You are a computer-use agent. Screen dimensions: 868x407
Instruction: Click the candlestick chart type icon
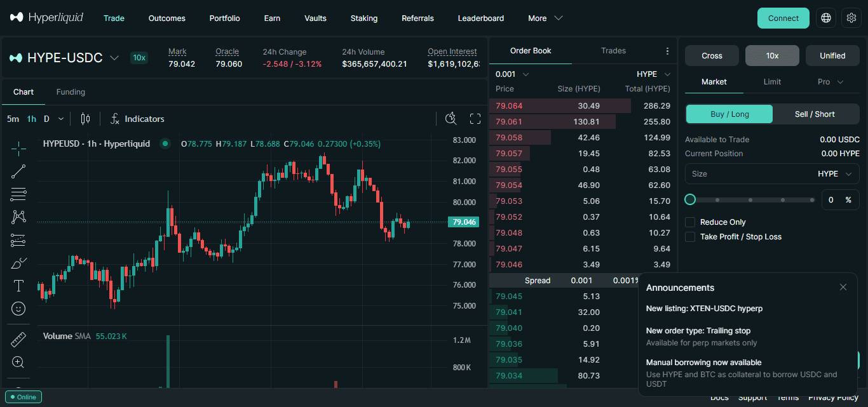pos(86,119)
